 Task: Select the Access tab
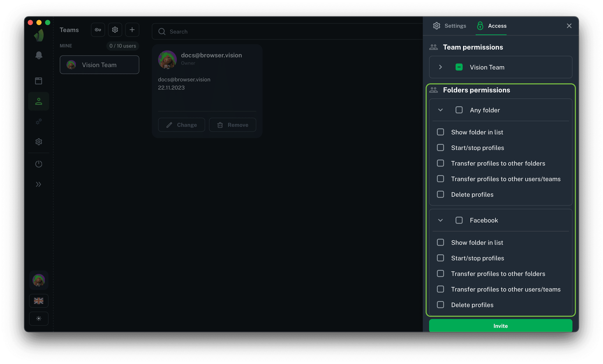tap(492, 26)
